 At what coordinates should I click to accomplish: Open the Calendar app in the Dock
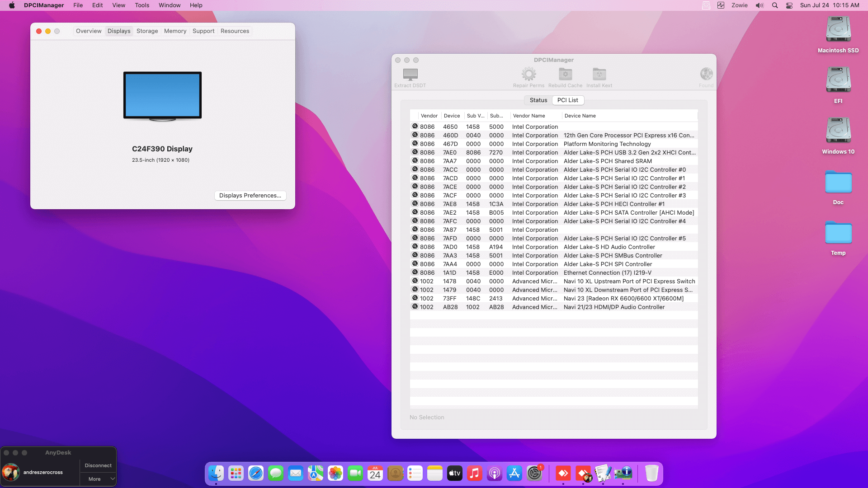point(375,473)
